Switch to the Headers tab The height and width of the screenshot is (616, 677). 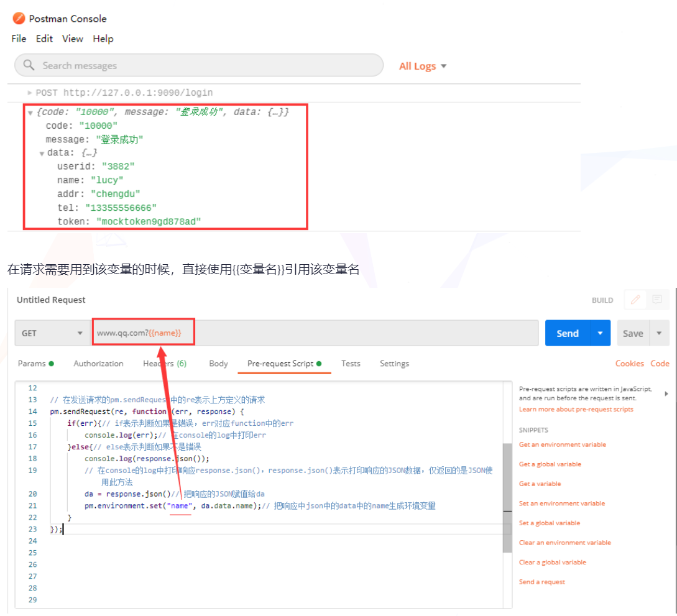(164, 364)
